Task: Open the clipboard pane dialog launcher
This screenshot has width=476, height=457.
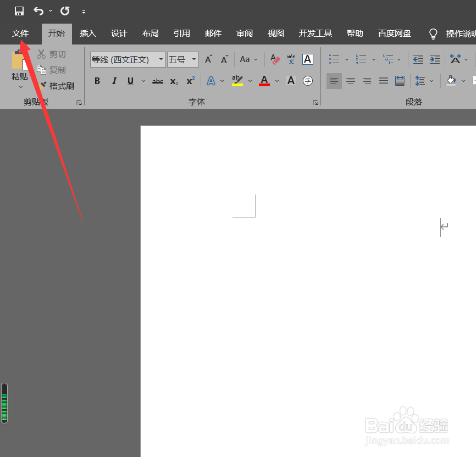Action: pos(79,103)
